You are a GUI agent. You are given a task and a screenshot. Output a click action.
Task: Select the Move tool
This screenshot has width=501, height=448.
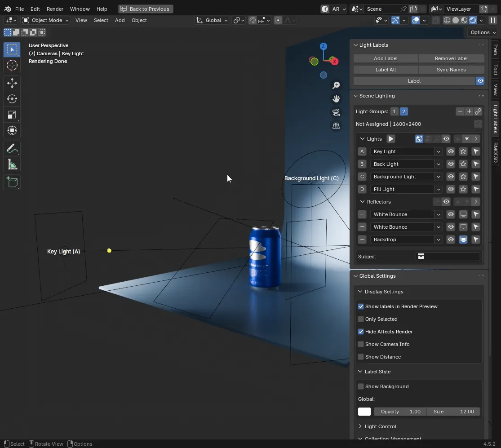(12, 83)
